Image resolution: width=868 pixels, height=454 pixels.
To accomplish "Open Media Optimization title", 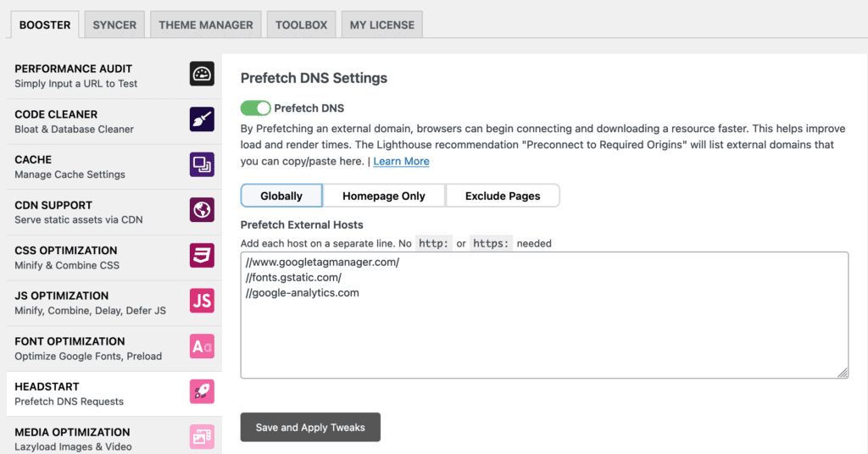I will tap(73, 432).
